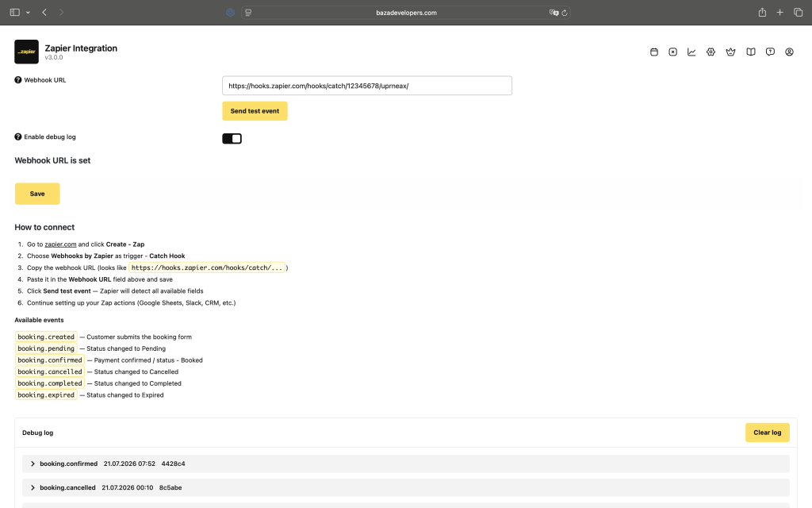Image resolution: width=812 pixels, height=508 pixels.
Task: Open the calendar icon in header
Action: click(x=654, y=52)
